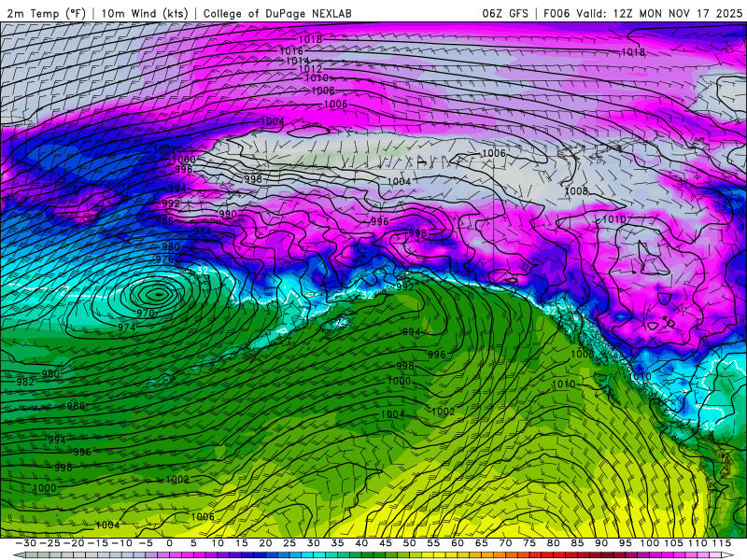Click the 85 color scale label
Screen dimensions: 747x560
[x=577, y=543]
